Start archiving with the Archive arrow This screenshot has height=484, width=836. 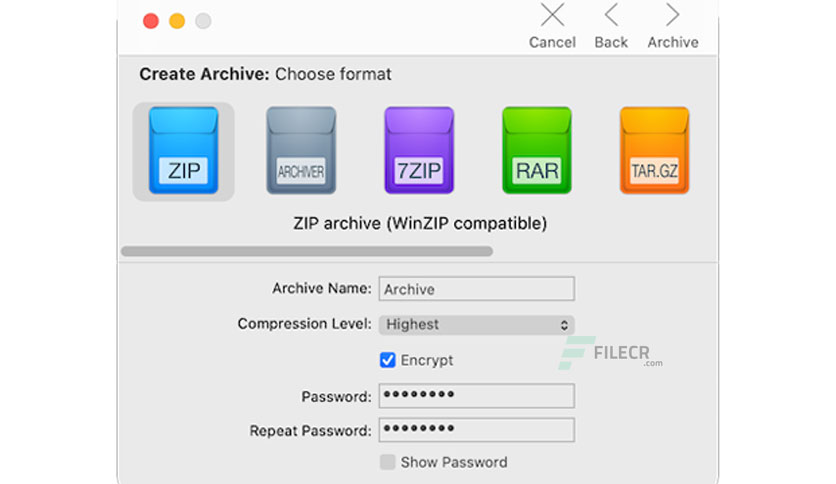(673, 25)
